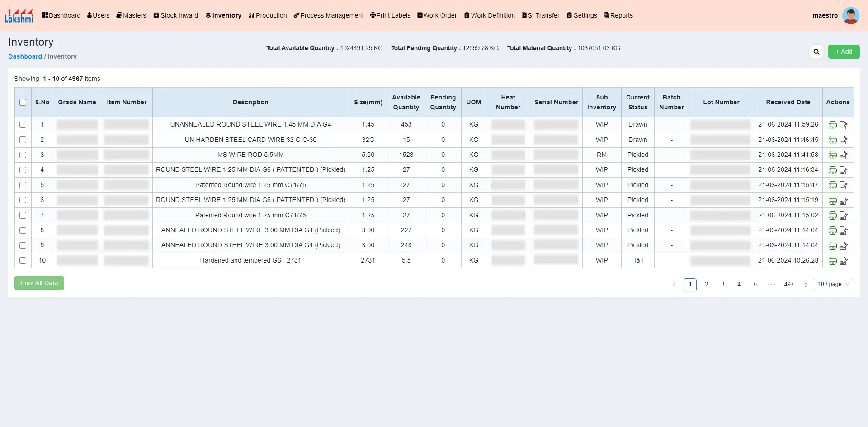
Task: Click the + Add button
Action: [844, 52]
